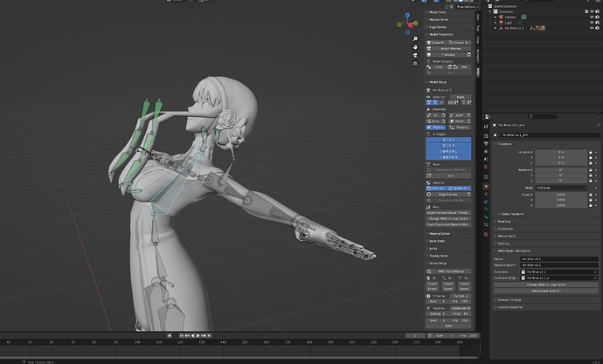Click the viewport zoom magnifier icon
603x364 pixels.
(415, 38)
